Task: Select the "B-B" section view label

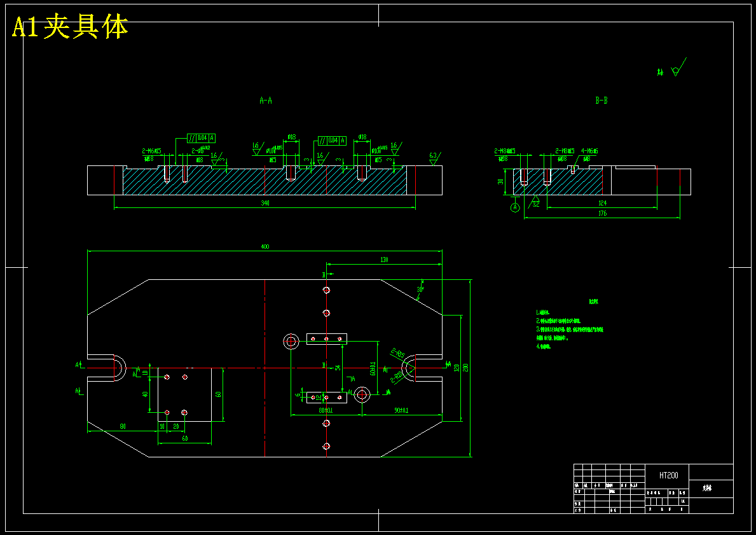Action: [601, 101]
